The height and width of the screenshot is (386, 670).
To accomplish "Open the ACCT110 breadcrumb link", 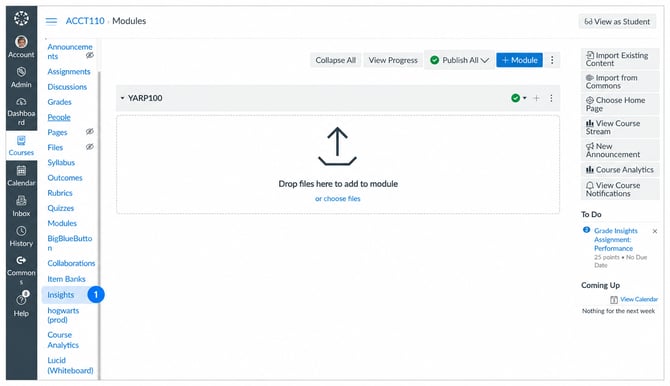I will tap(85, 21).
